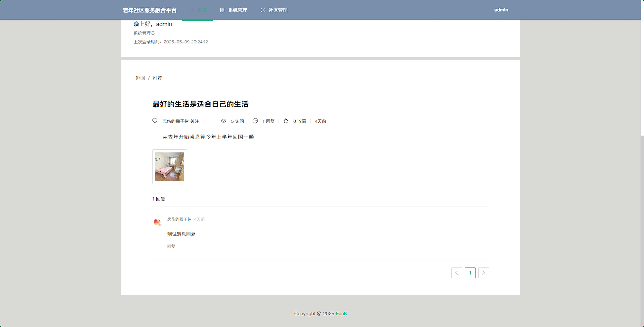Click the star icon to favorite post
Viewport: 644px width, 327px height.
[286, 121]
